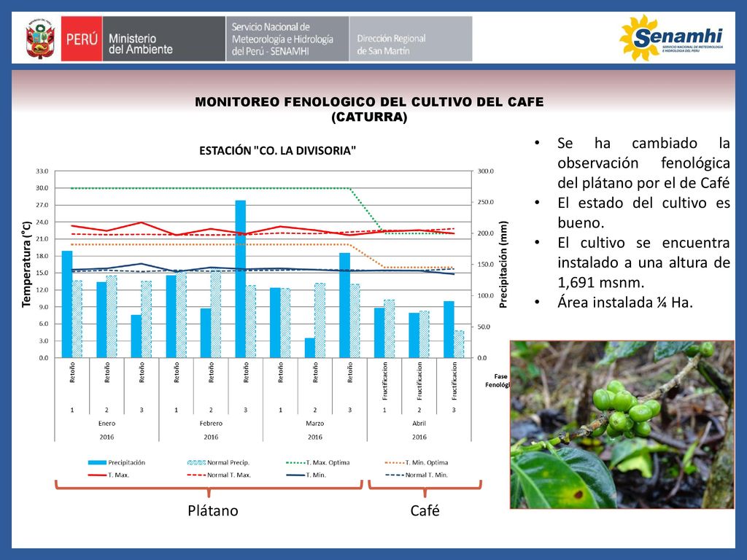Click the red PERÚ logo block
The height and width of the screenshot is (560, 747).
pos(82,39)
